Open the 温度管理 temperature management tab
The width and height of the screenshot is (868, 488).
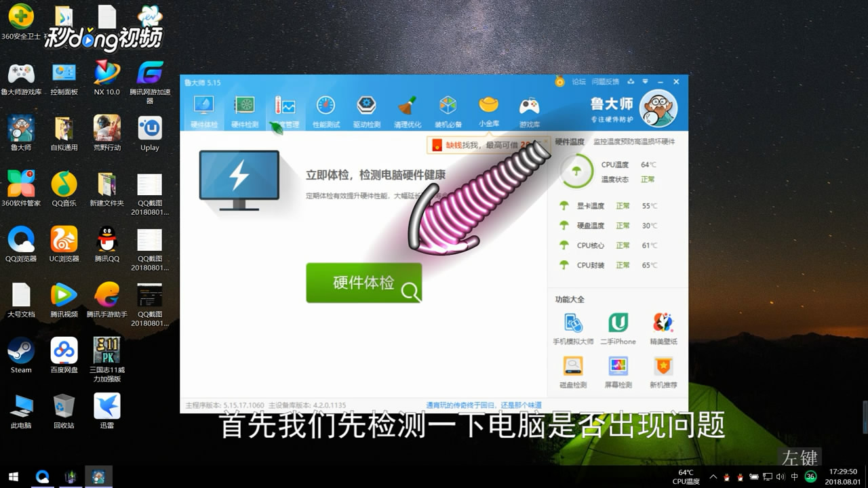(x=285, y=112)
